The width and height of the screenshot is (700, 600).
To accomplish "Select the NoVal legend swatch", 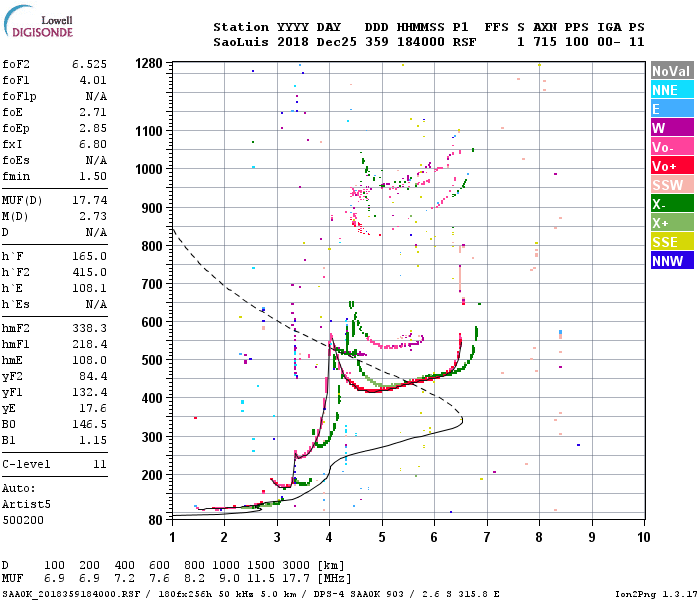I will (672, 71).
